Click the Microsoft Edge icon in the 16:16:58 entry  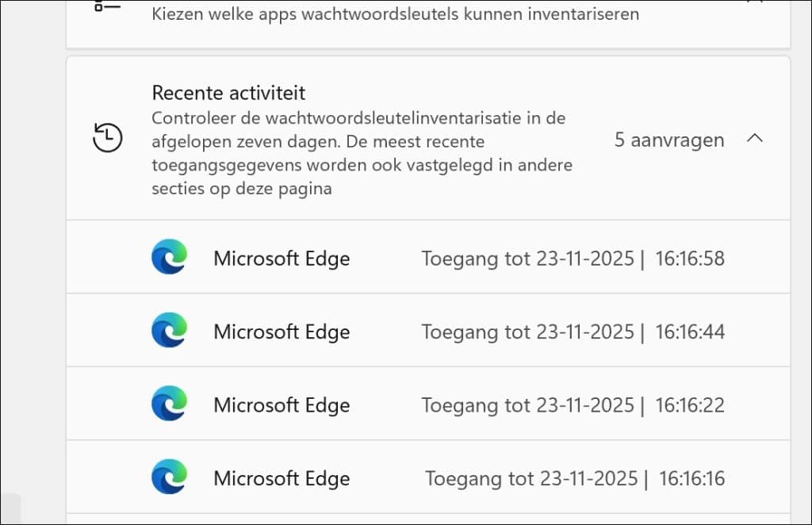pos(167,258)
